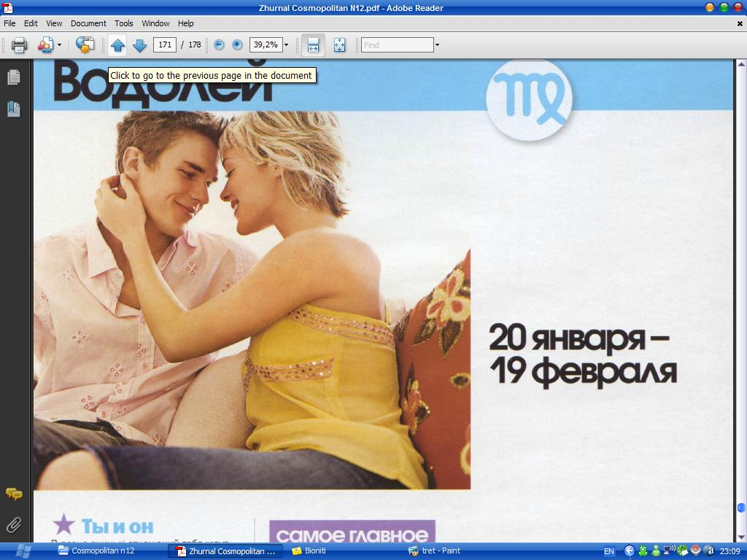Click the Windows Start button
The height and width of the screenshot is (560, 747).
(x=23, y=551)
